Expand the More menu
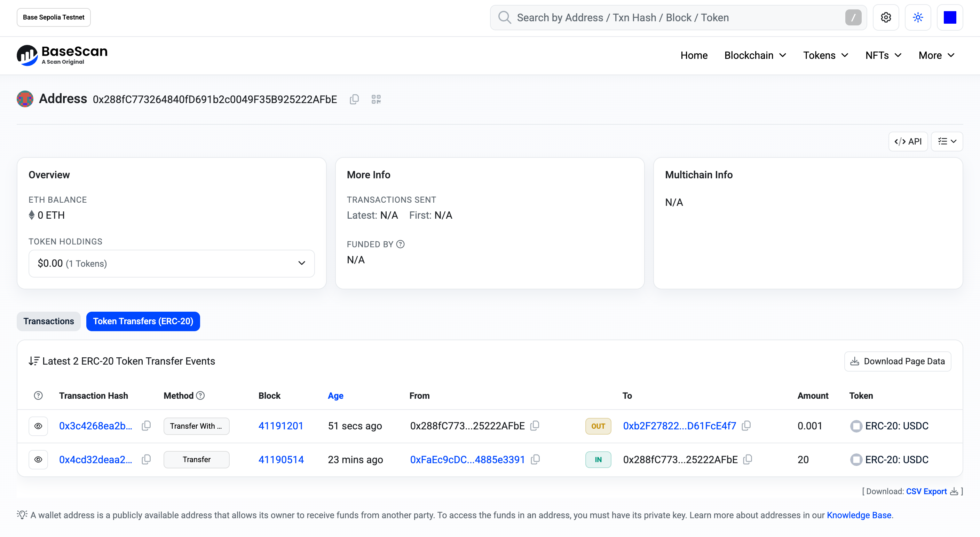Image resolution: width=980 pixels, height=537 pixels. click(936, 55)
